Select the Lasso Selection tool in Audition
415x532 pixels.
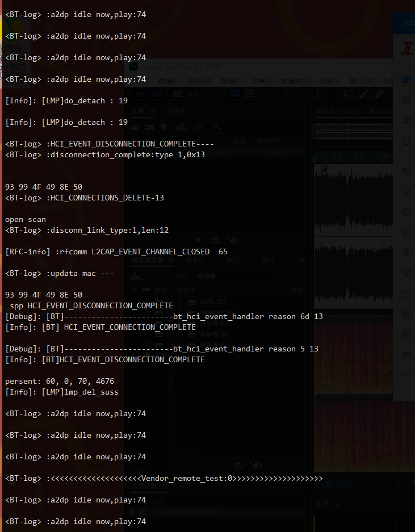[x=349, y=94]
